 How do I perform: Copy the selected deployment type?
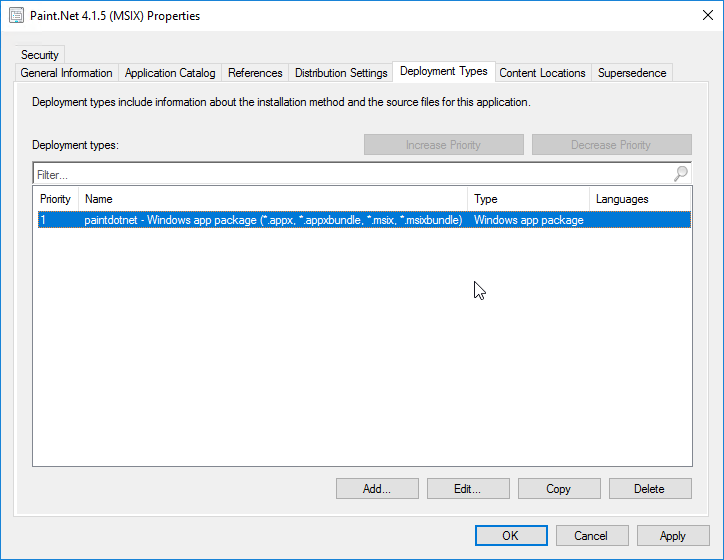pyautogui.click(x=559, y=489)
